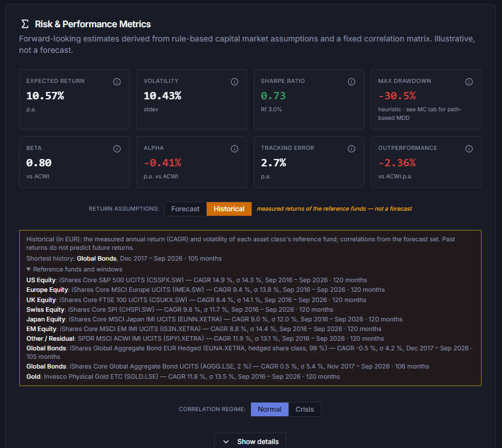
Task: Select Historical return assumptions
Action: (229, 209)
